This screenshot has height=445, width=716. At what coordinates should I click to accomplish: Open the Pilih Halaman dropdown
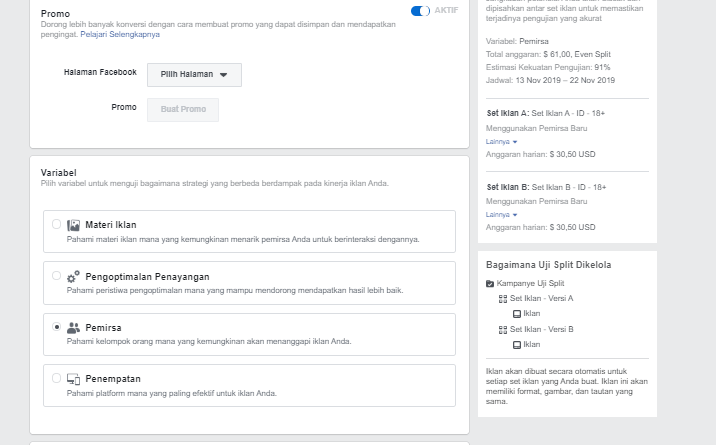194,75
